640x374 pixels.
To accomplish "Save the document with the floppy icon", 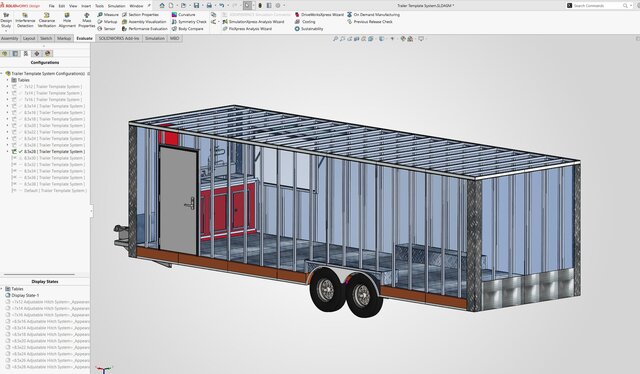I will pyautogui.click(x=196, y=6).
